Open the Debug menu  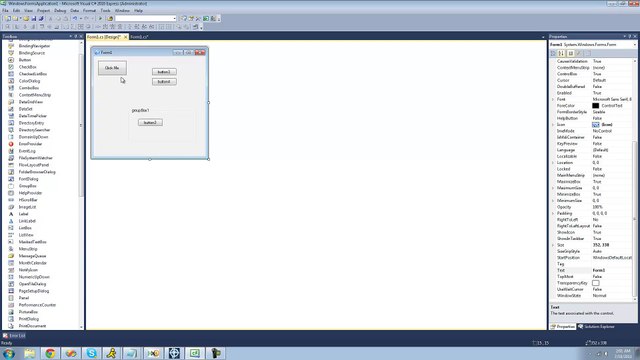(60, 11)
